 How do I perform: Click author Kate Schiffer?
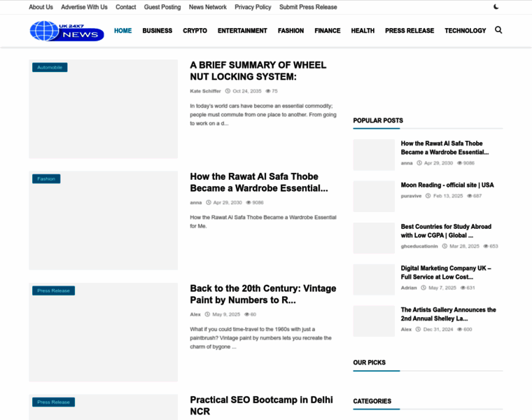coord(205,91)
